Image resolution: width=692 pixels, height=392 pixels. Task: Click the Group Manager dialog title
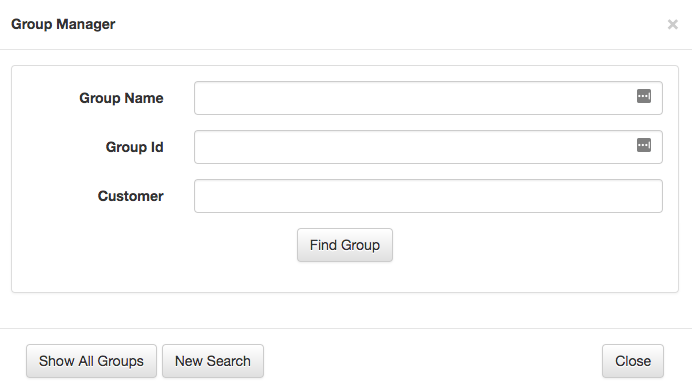63,24
